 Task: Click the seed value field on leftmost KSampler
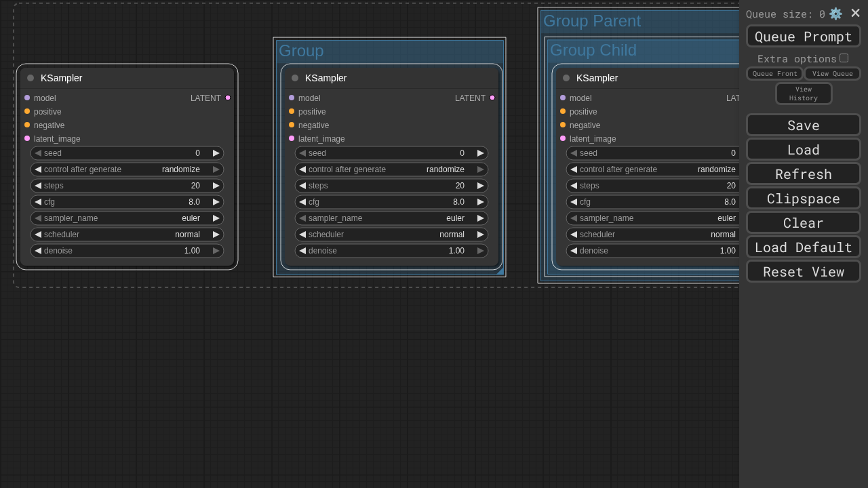click(127, 153)
